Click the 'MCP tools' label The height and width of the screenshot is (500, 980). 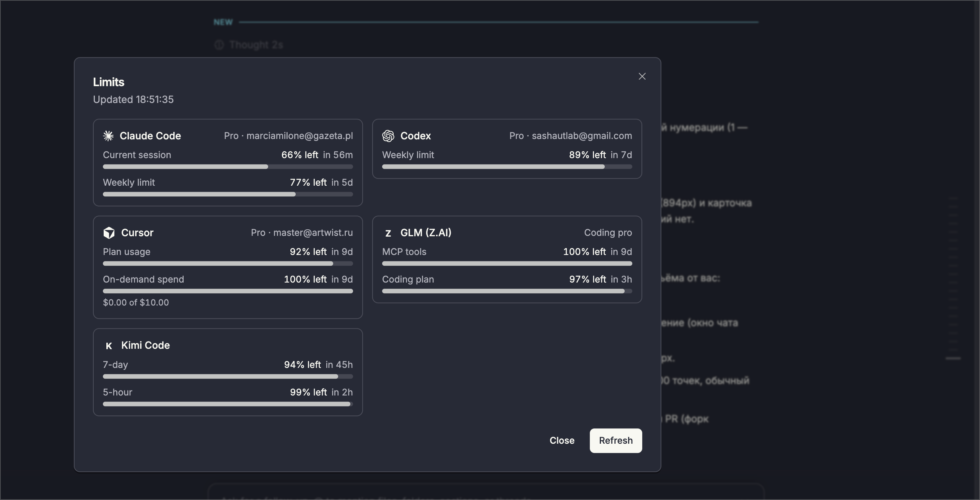tap(404, 252)
